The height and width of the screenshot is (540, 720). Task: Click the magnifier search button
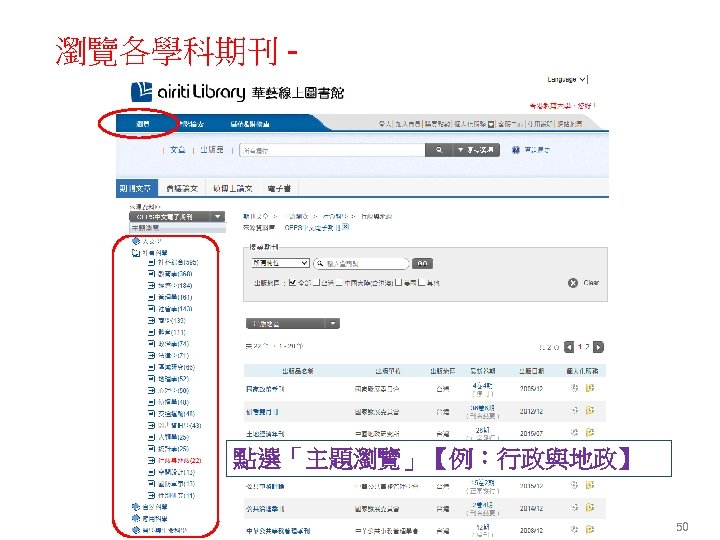coord(439,150)
